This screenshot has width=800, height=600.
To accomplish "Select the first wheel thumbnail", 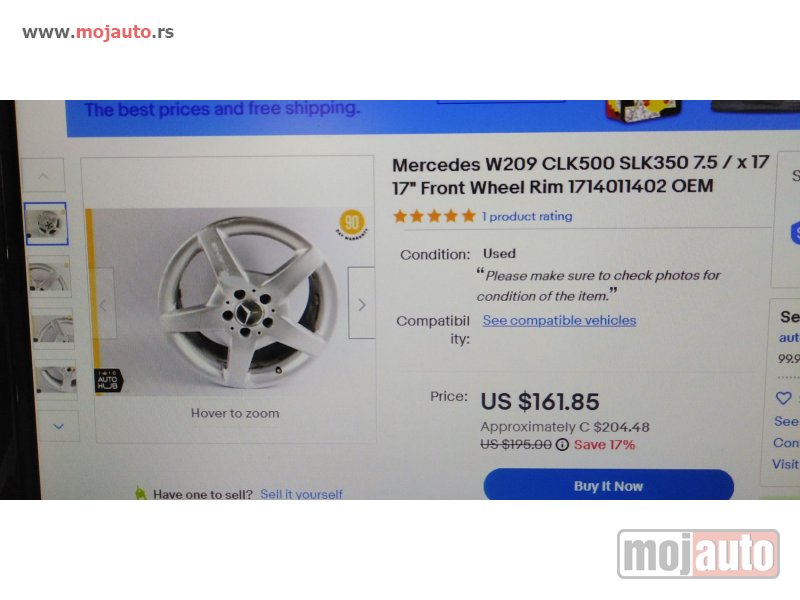I will [46, 223].
